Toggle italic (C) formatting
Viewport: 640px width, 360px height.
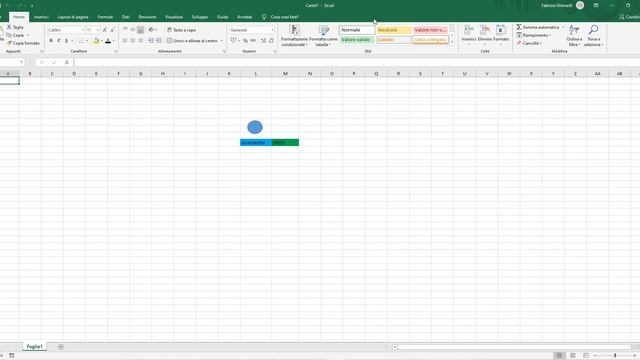tap(59, 41)
